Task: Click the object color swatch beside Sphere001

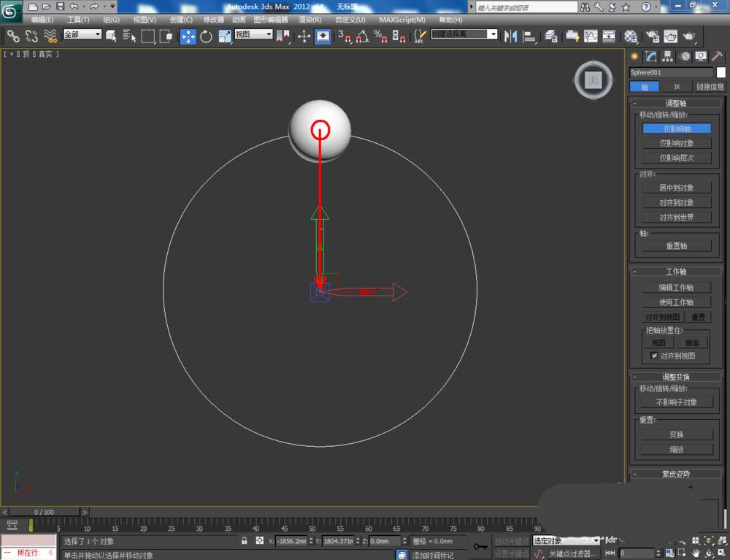Action: 721,72
